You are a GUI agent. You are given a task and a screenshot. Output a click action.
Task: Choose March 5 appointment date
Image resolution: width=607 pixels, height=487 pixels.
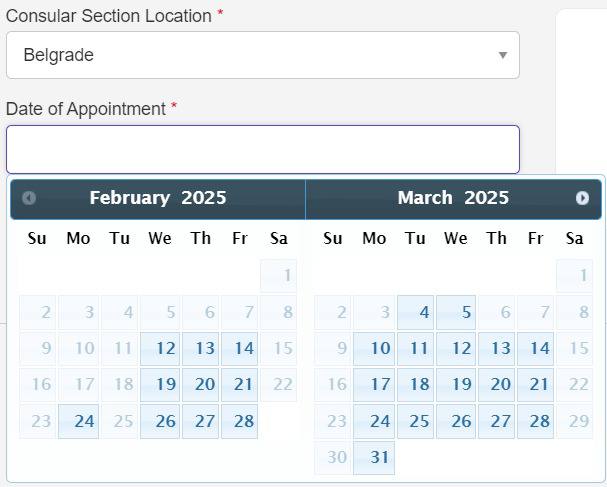coord(456,313)
